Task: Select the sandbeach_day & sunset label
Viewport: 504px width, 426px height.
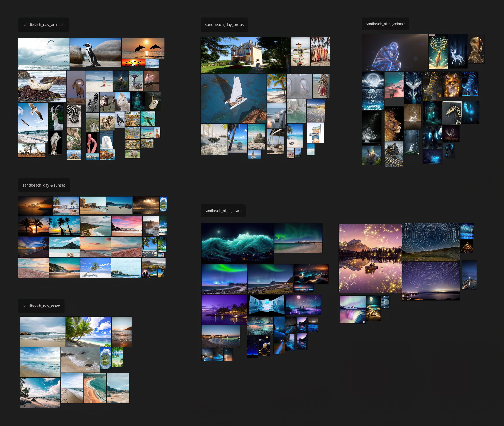Action: pyautogui.click(x=44, y=185)
